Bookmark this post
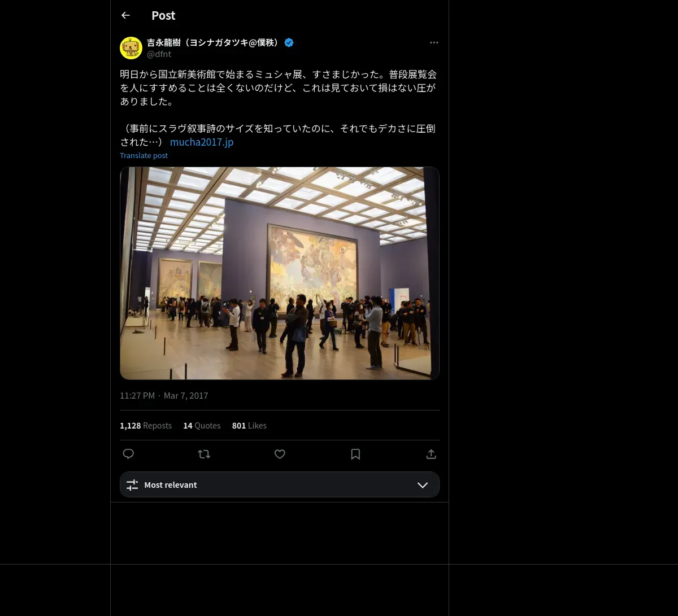 [355, 454]
